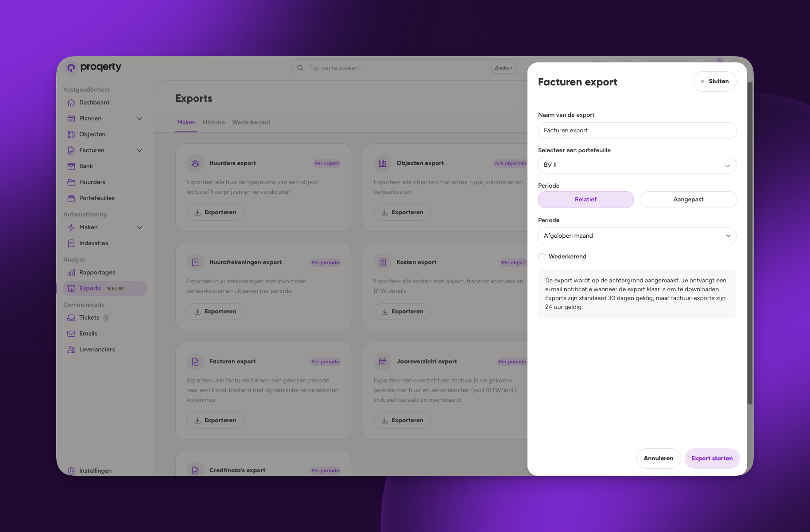Open Rapportages in the sidebar

[x=105, y=273]
